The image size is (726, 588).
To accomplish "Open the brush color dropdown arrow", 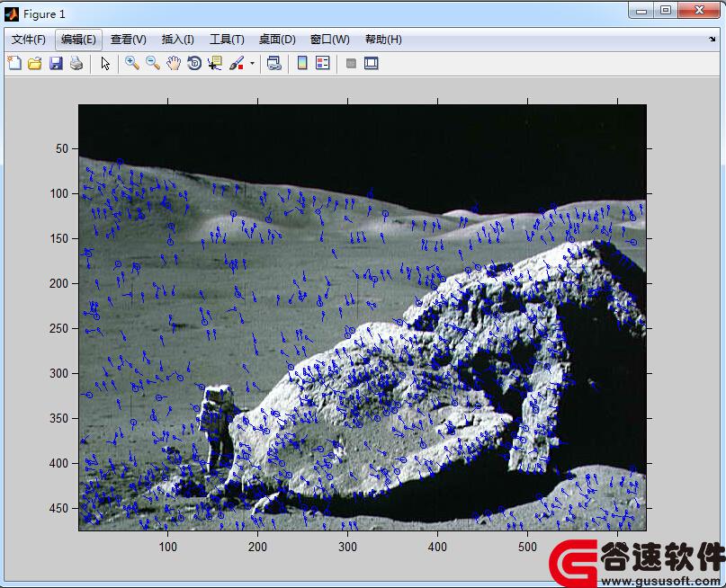I will 252,63.
